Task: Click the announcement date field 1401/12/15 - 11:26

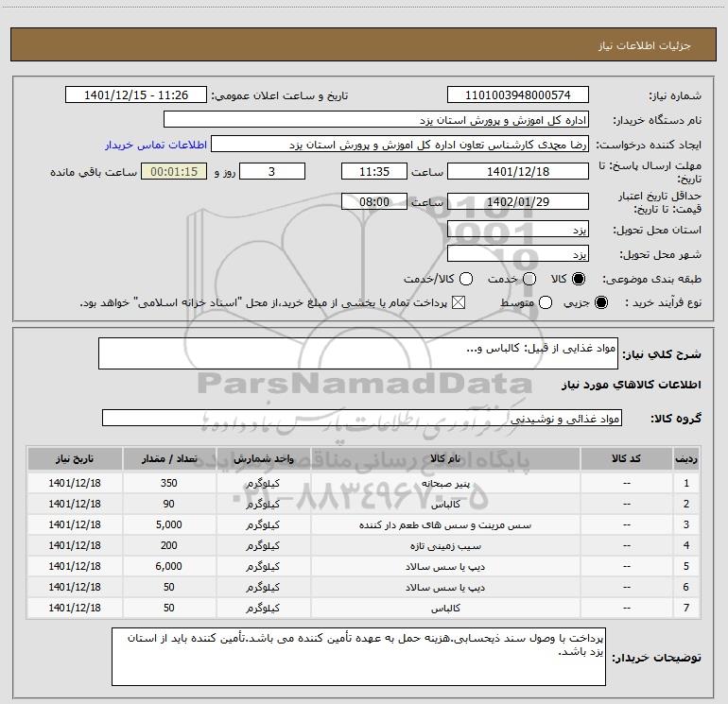Action: [136, 94]
